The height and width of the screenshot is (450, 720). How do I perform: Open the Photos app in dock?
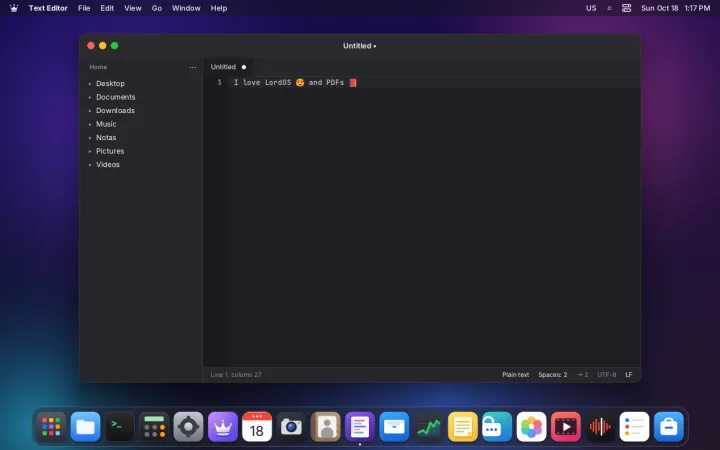tap(531, 427)
